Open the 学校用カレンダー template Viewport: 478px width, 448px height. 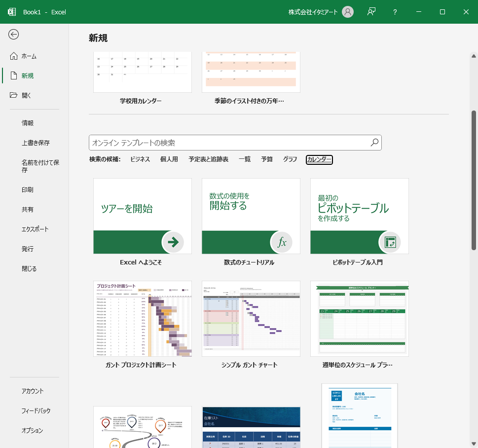coord(143,72)
